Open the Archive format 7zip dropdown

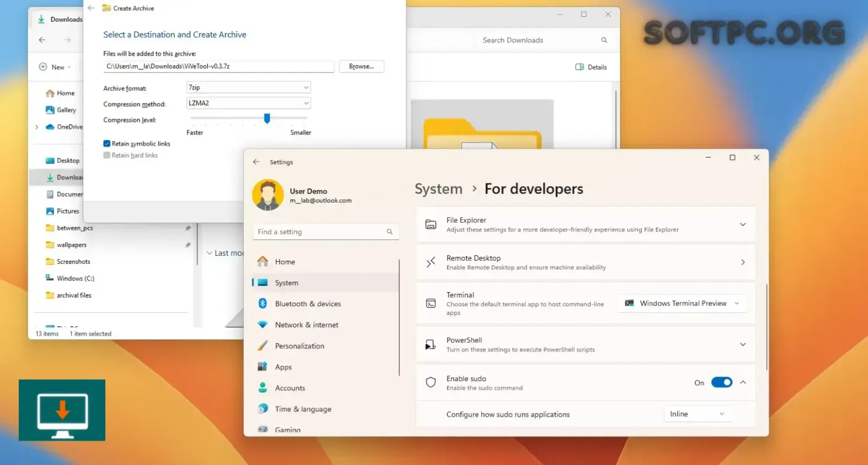coord(248,87)
